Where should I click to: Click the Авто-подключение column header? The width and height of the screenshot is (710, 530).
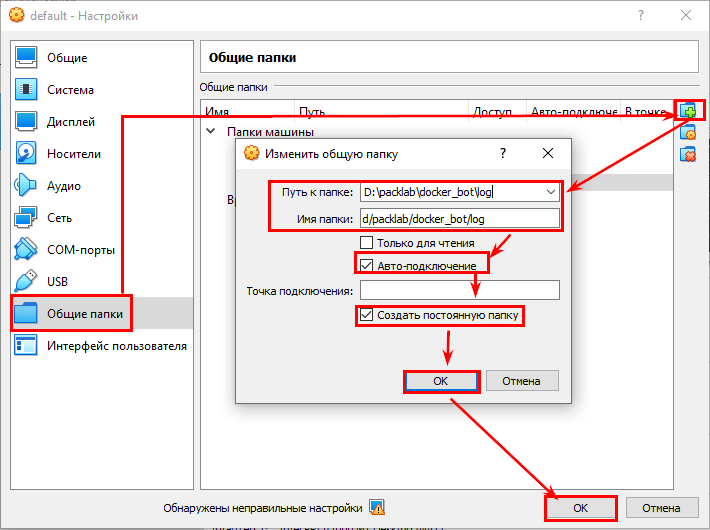[573, 110]
